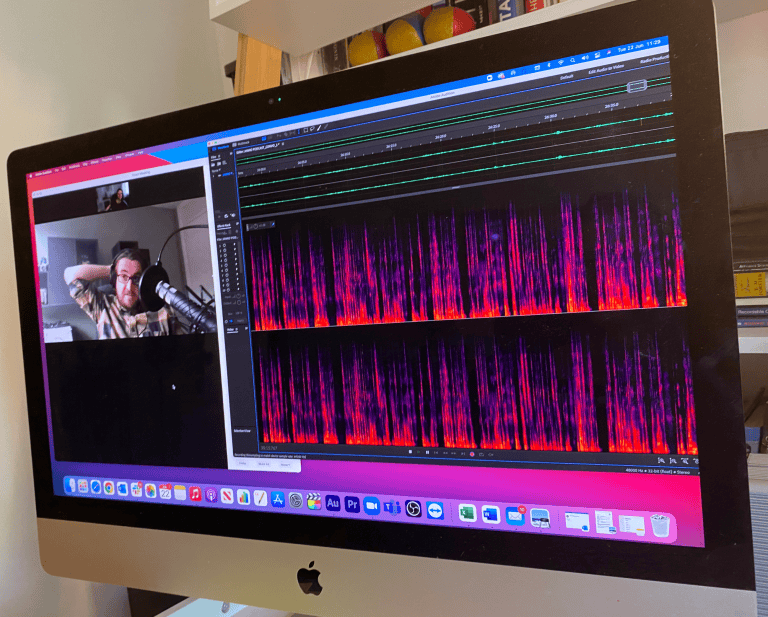Screen dimensions: 768x617
Task: Switch Audition to Multitrack editor view
Action: point(241,143)
